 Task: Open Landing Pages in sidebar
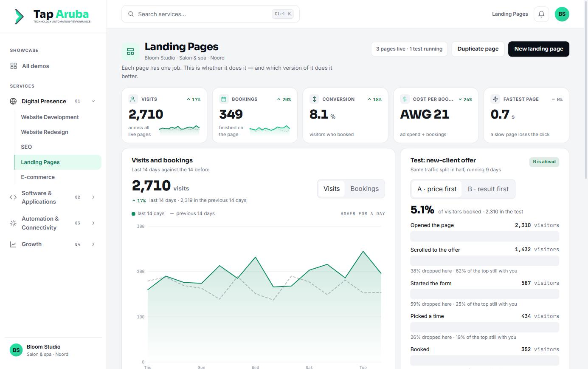[x=58, y=162]
